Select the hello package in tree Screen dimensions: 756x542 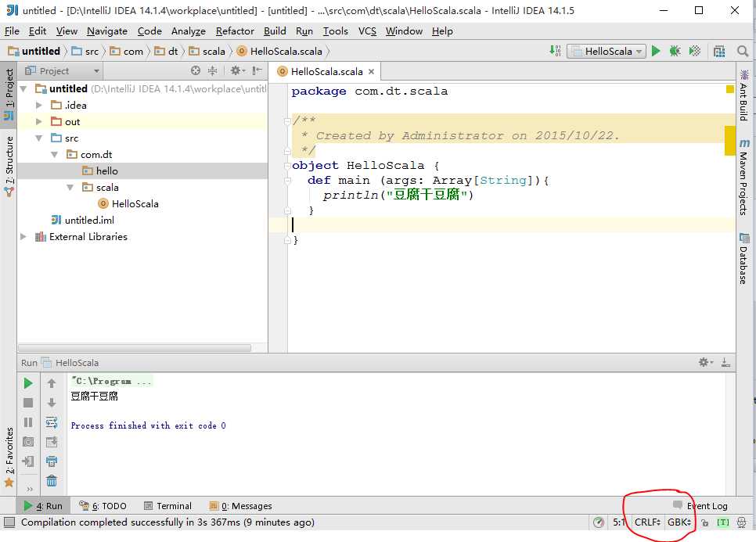point(142,171)
